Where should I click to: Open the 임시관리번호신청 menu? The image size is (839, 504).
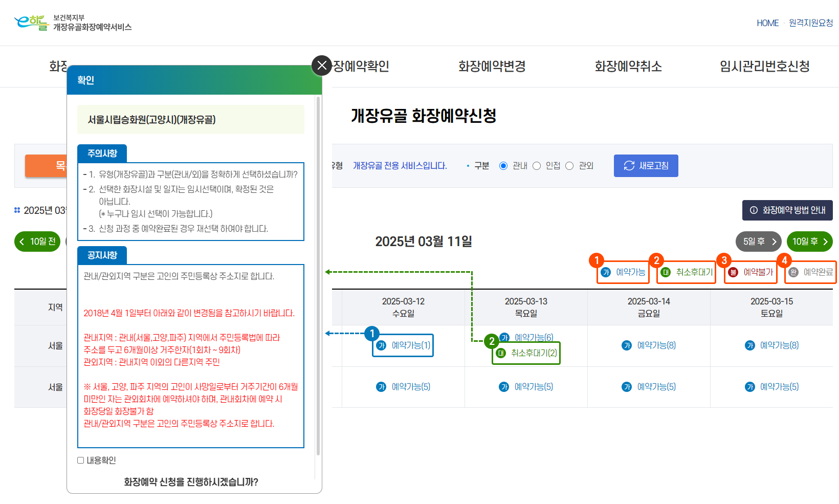(764, 67)
